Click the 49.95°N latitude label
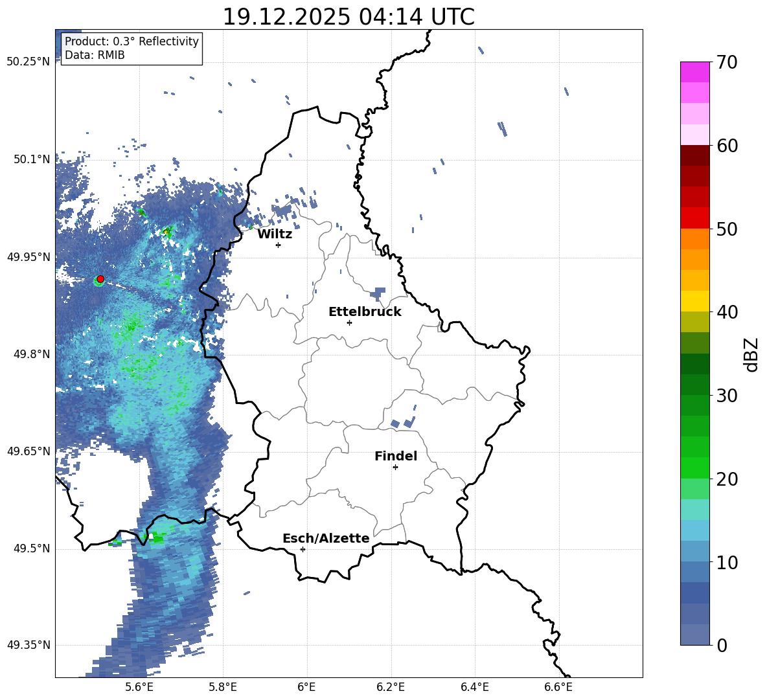 point(29,257)
